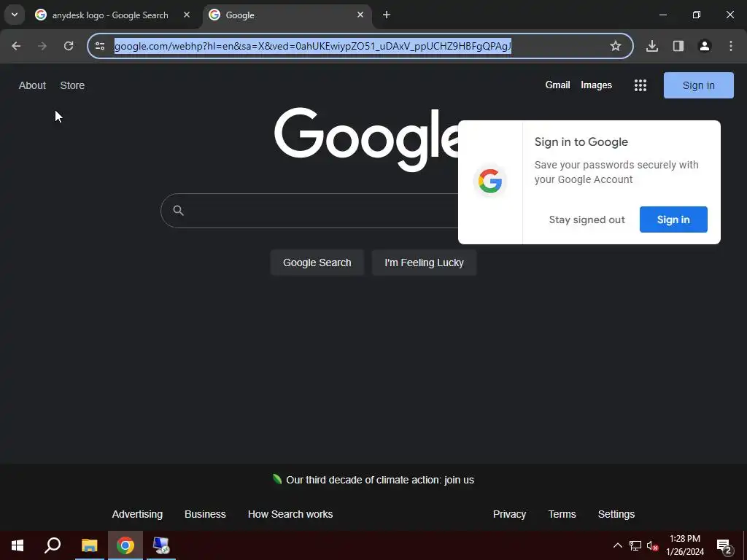747x560 pixels.
Task: Open Gmail link
Action: tap(558, 85)
